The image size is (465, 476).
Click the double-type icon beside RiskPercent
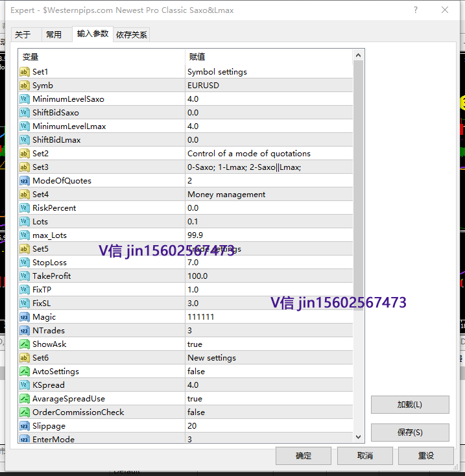[25, 208]
